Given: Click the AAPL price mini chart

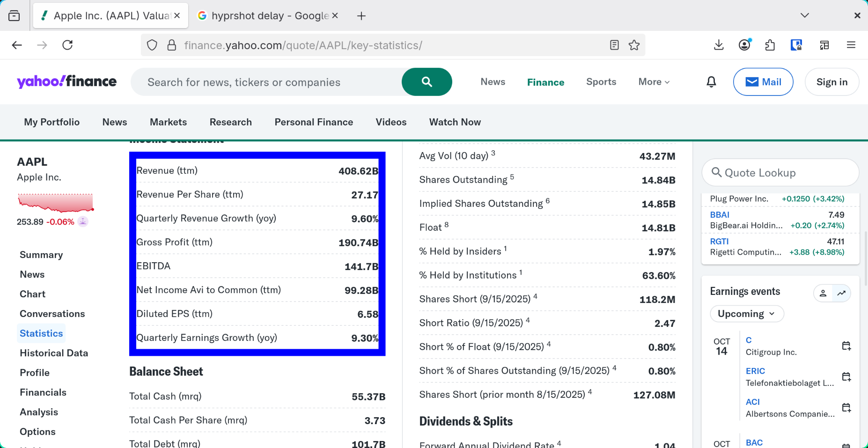Looking at the screenshot, I should pos(56,203).
